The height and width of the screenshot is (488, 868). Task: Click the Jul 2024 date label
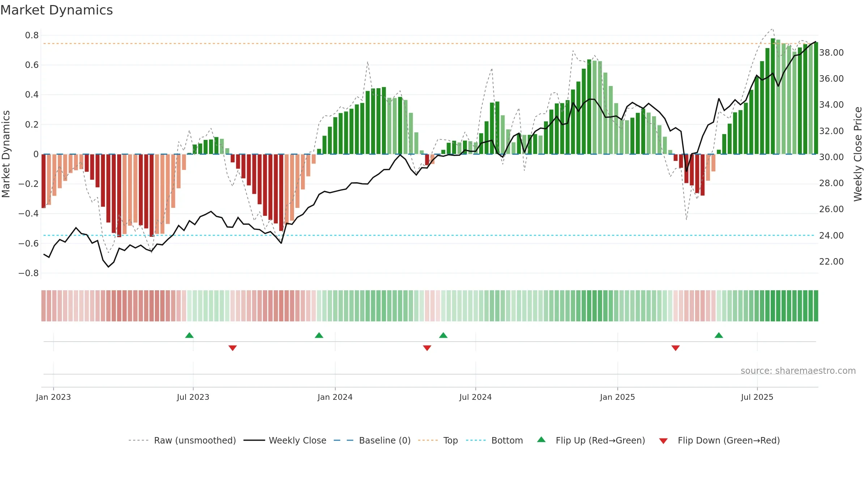(476, 397)
